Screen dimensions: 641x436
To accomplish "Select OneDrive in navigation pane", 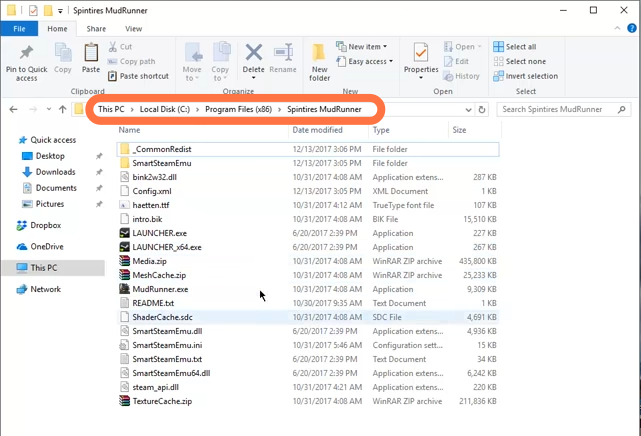I will 40,246.
